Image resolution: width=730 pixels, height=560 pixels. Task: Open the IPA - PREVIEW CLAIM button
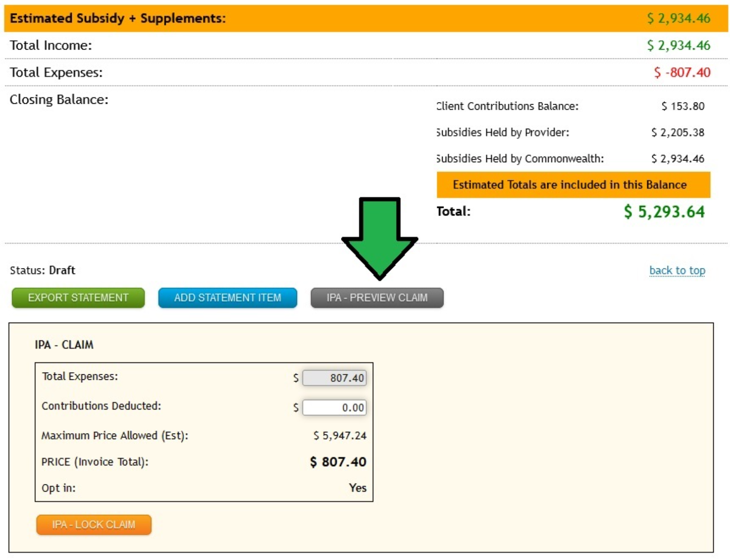[x=377, y=298]
